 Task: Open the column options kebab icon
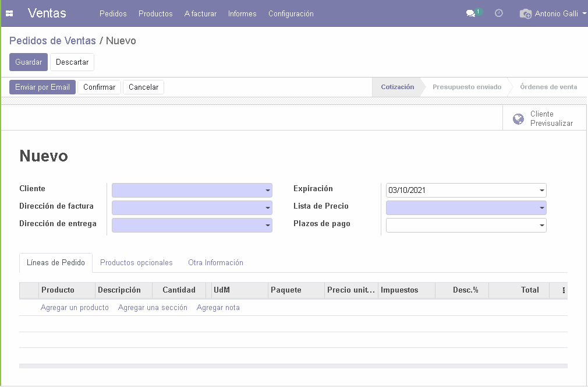pos(563,290)
